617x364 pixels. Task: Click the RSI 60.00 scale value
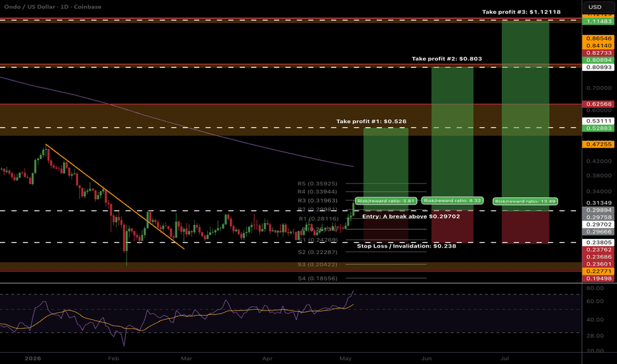pyautogui.click(x=595, y=301)
